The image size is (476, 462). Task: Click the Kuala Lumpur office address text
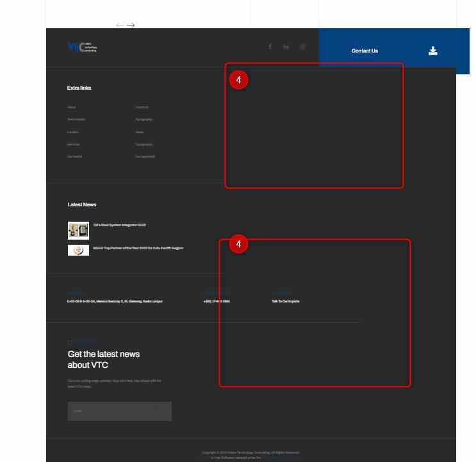[x=115, y=301]
